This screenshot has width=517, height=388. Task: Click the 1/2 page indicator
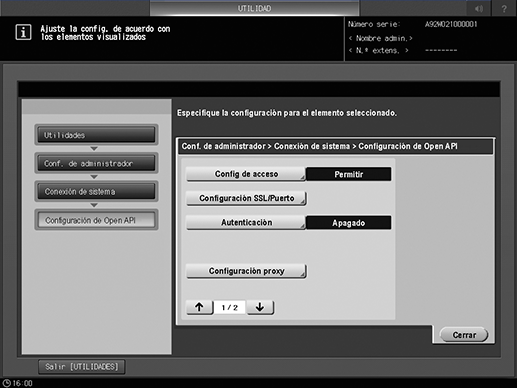[x=230, y=307]
